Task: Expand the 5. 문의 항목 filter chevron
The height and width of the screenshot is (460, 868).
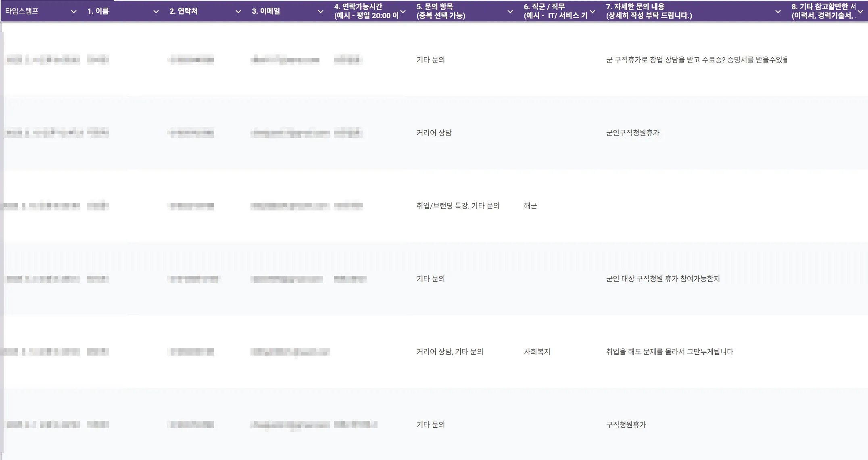Action: pyautogui.click(x=510, y=12)
